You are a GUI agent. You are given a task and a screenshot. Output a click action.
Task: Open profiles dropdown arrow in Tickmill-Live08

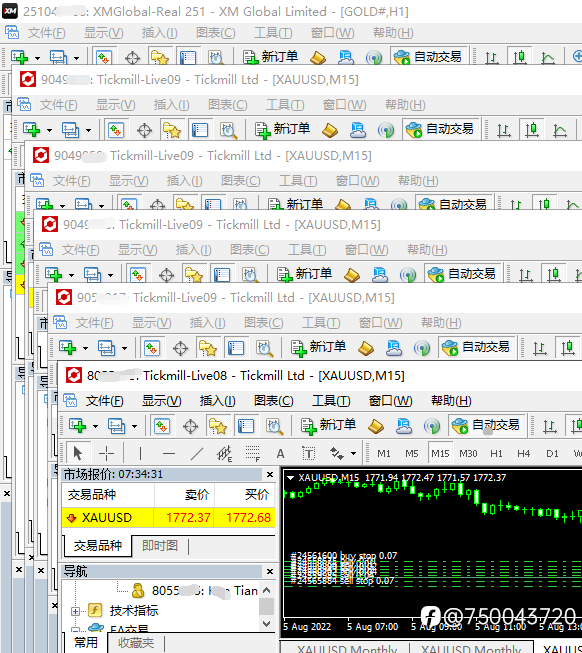click(134, 426)
